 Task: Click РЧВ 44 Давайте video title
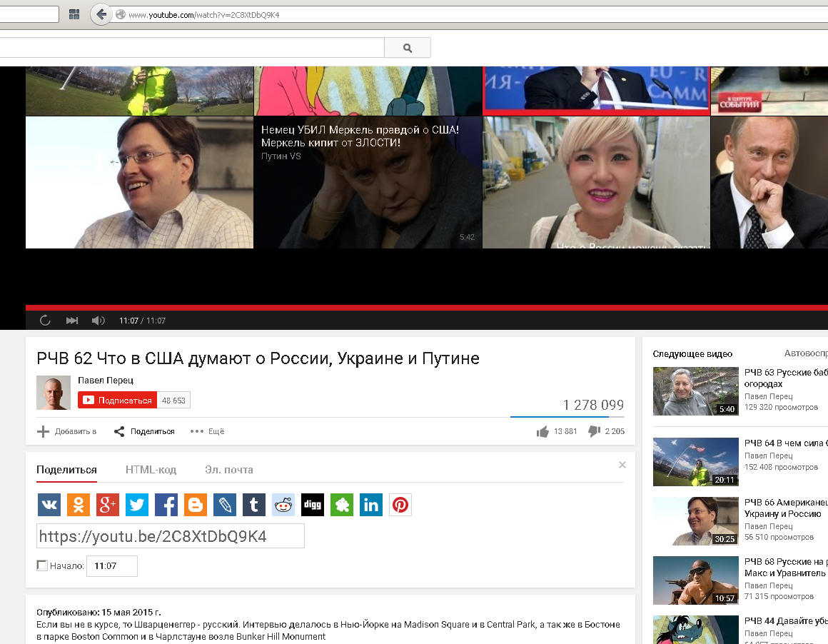787,620
